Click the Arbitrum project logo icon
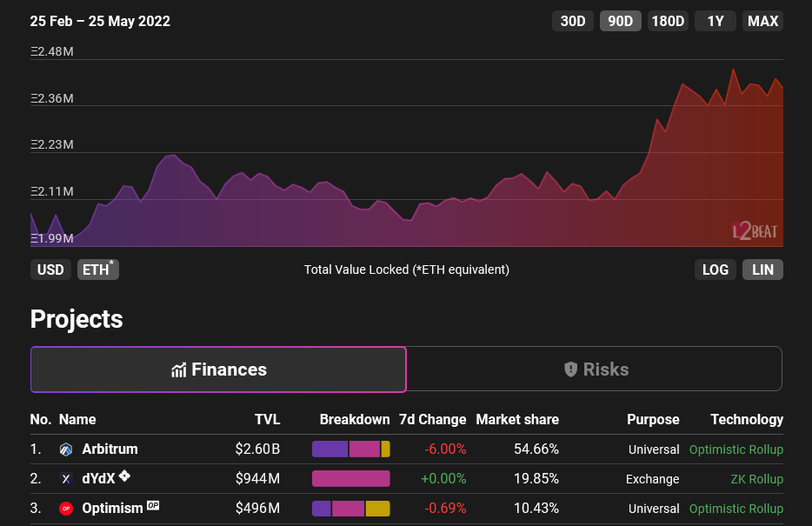The width and height of the screenshot is (812, 526). pyautogui.click(x=66, y=449)
